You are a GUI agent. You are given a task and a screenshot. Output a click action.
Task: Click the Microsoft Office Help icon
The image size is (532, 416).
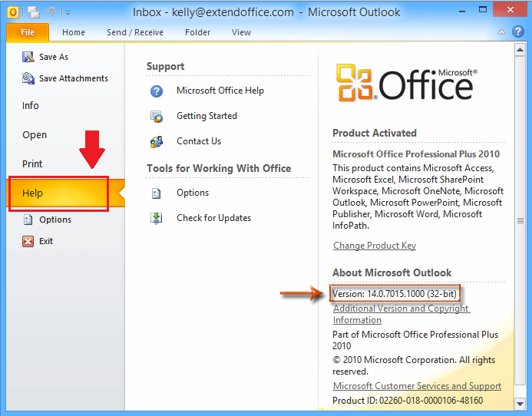(x=157, y=91)
